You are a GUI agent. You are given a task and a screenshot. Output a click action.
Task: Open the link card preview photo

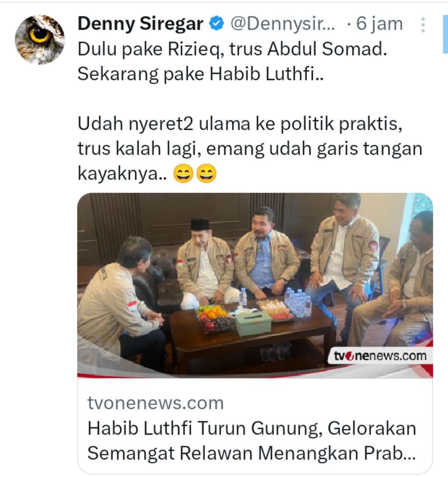tap(255, 286)
